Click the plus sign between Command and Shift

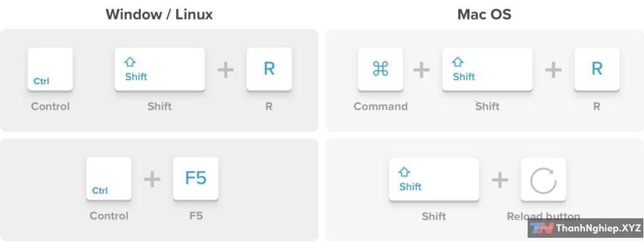pyautogui.click(x=421, y=70)
